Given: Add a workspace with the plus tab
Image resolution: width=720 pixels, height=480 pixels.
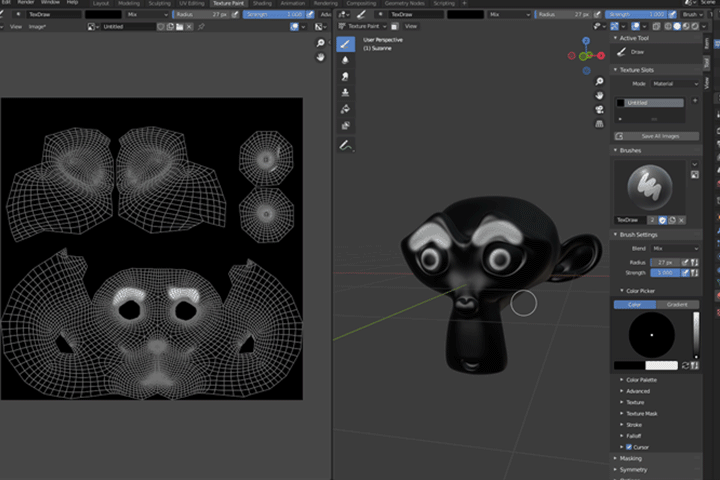Looking at the screenshot, I should pos(464,3).
